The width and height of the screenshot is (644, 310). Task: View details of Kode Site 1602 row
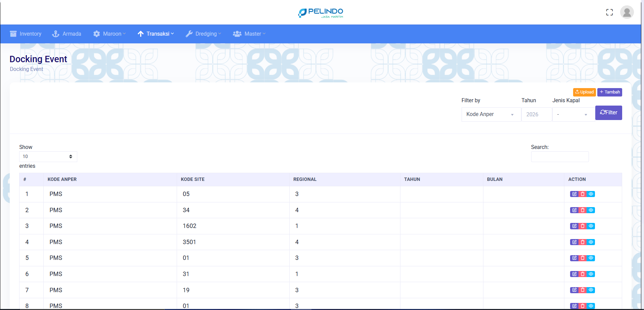coord(591,226)
